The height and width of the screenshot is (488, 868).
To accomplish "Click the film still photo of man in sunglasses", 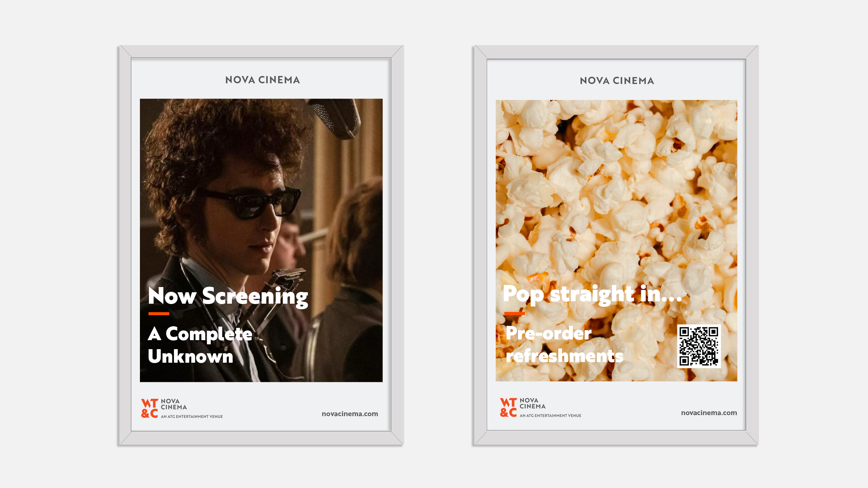I will [261, 240].
